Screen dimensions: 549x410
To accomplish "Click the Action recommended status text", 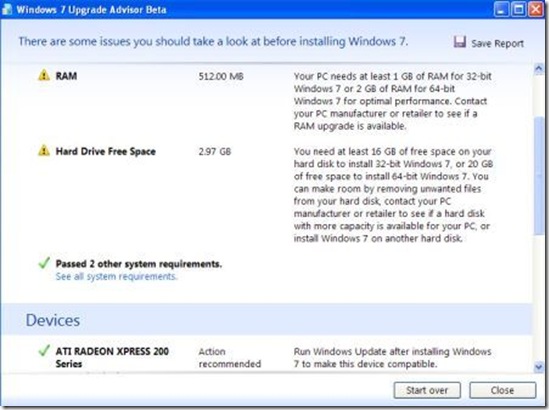I will tap(230, 357).
